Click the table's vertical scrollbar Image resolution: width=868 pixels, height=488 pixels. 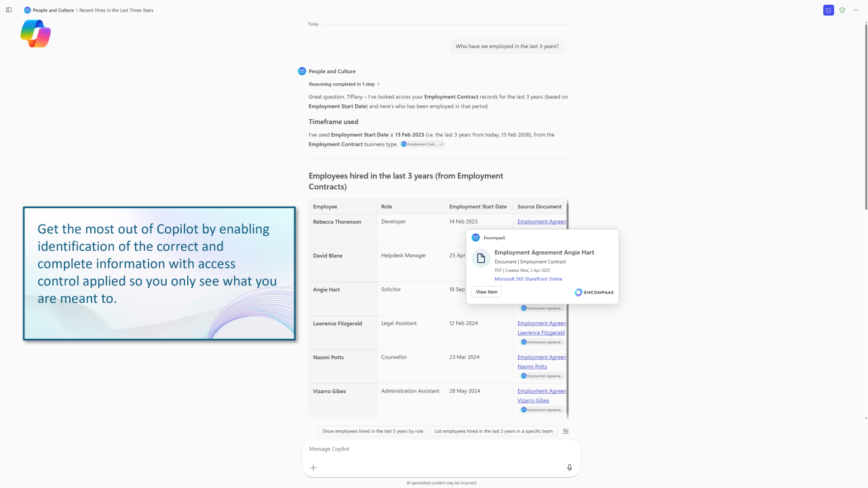click(568, 308)
